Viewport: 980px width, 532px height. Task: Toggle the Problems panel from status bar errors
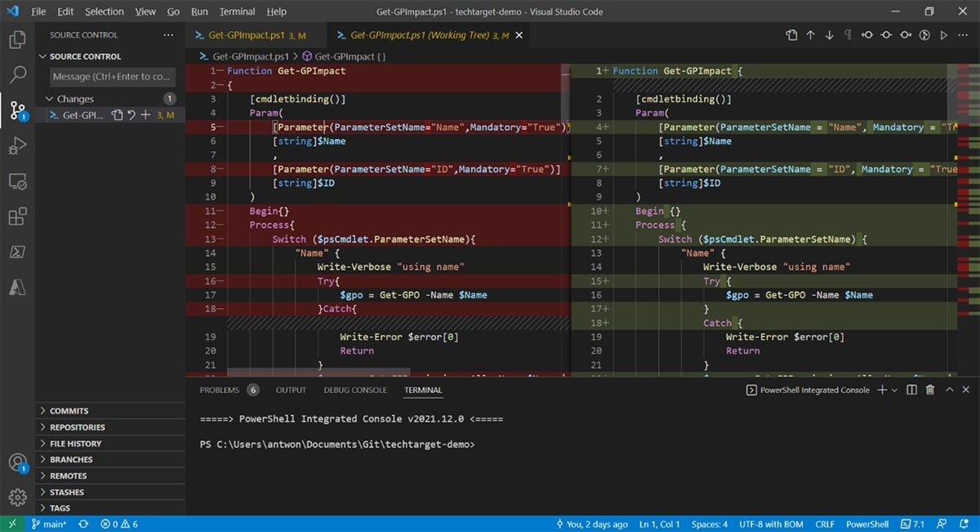point(118,524)
